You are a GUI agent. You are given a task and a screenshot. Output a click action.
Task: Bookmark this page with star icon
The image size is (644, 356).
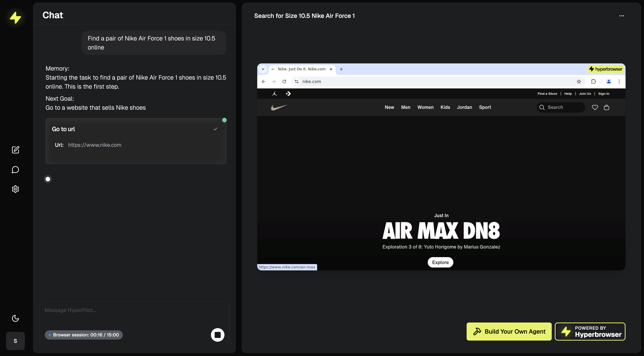point(579,81)
